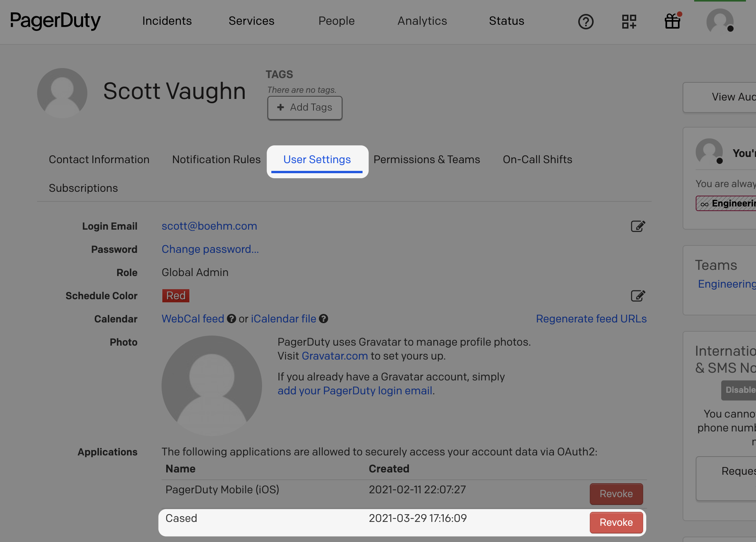Image resolution: width=756 pixels, height=542 pixels.
Task: Open the WebCal feed link
Action: 193,319
